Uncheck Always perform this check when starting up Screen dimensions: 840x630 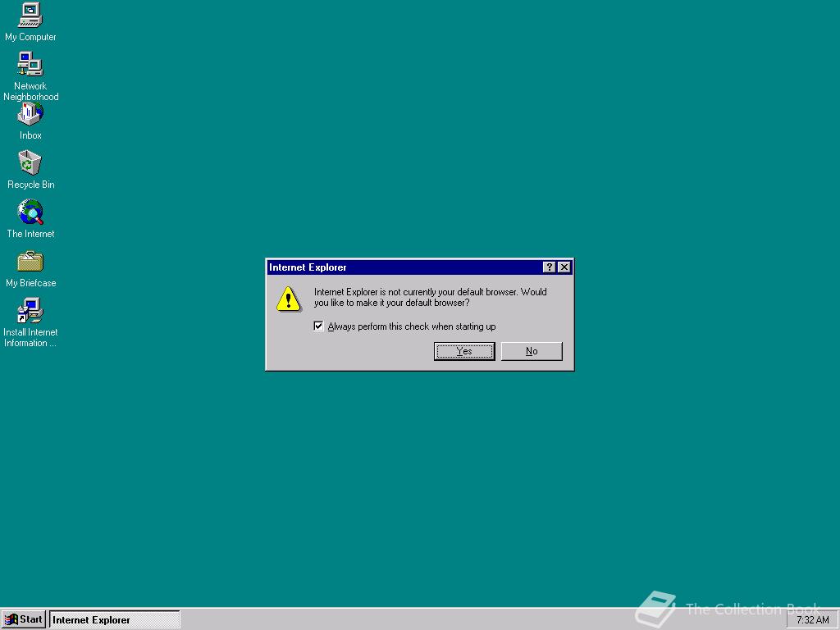(x=318, y=326)
